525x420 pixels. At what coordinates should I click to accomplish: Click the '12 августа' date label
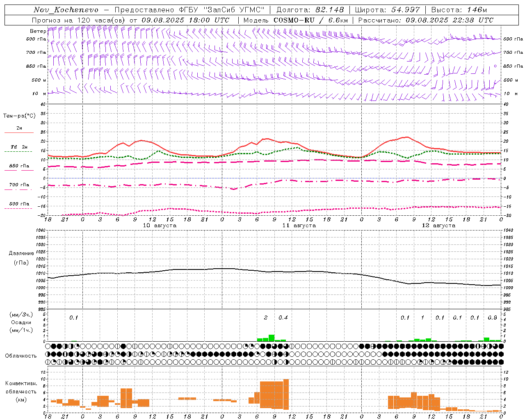(438, 226)
